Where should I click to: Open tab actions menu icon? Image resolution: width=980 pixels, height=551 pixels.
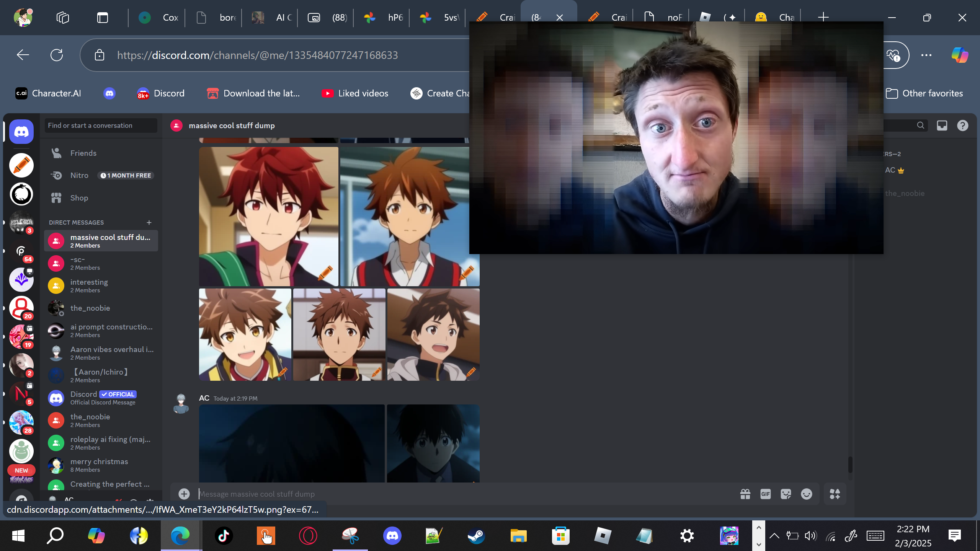coord(103,18)
